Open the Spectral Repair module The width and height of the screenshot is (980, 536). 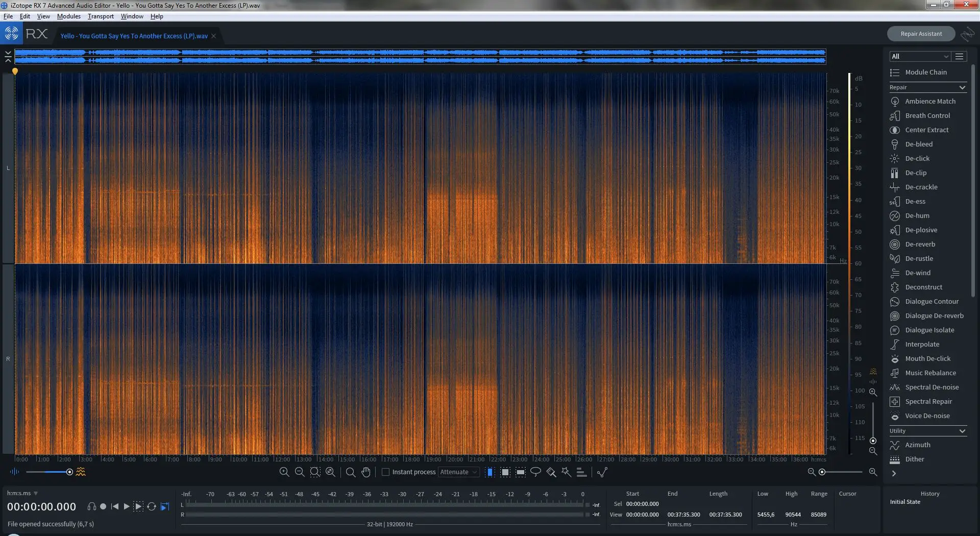click(x=921, y=401)
